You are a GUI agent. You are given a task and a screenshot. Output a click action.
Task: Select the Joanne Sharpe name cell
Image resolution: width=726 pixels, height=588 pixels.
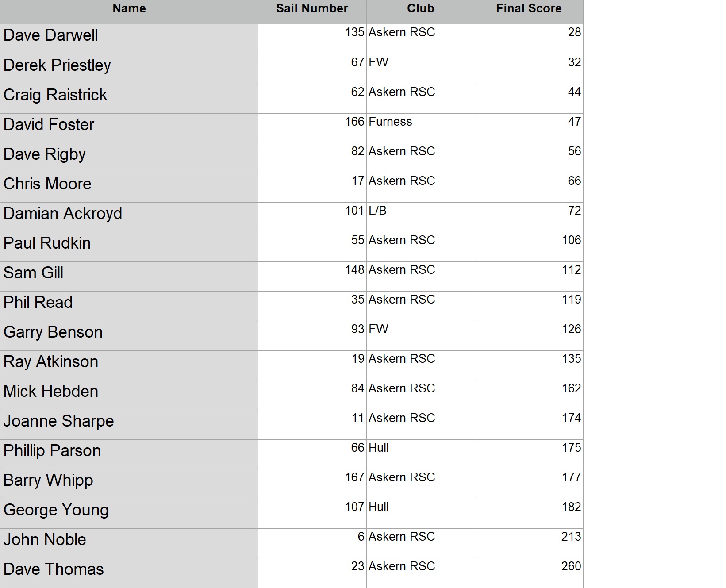129,424
